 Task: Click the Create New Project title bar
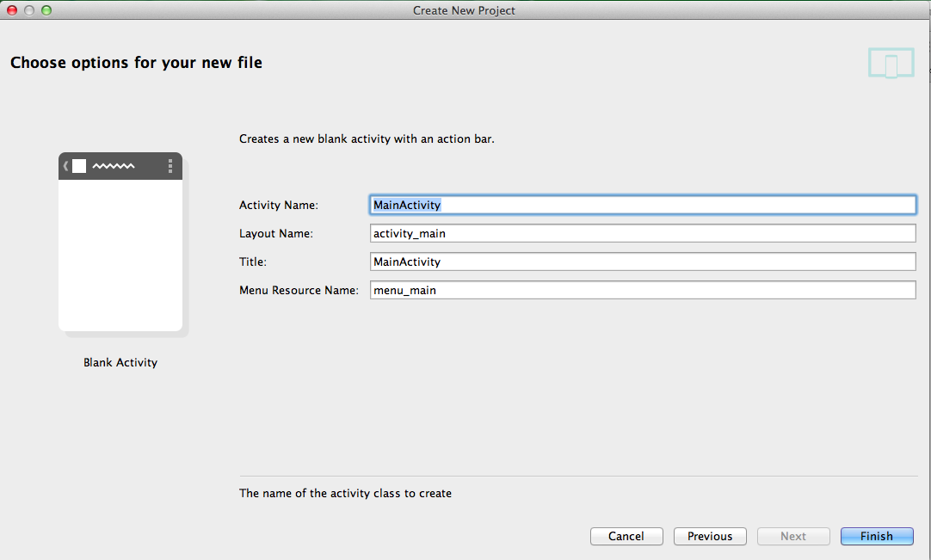point(465,10)
